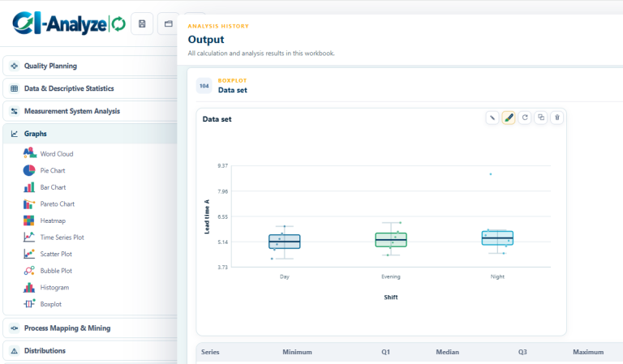Click the chart edit pencil icon
Screen dimensions: 623x364
click(492, 118)
